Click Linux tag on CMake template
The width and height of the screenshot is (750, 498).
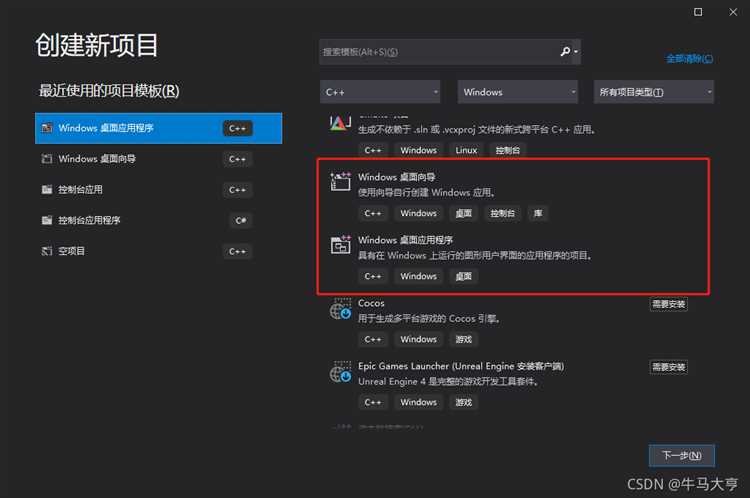[x=466, y=150]
